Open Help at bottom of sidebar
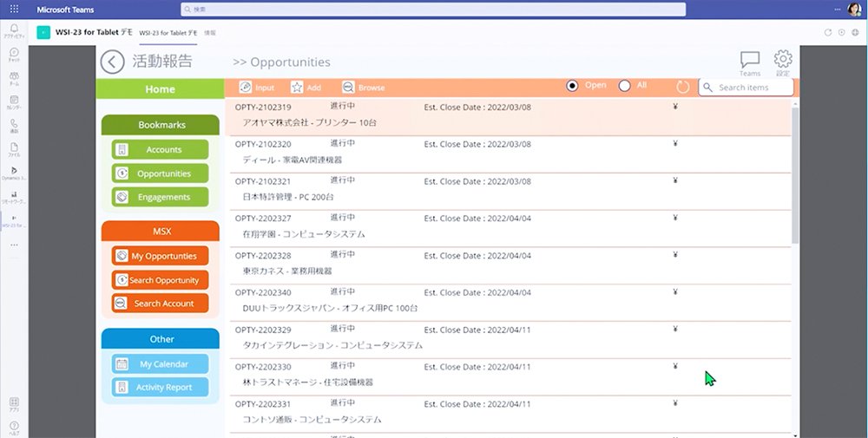Image resolution: width=868 pixels, height=438 pixels. (15, 428)
